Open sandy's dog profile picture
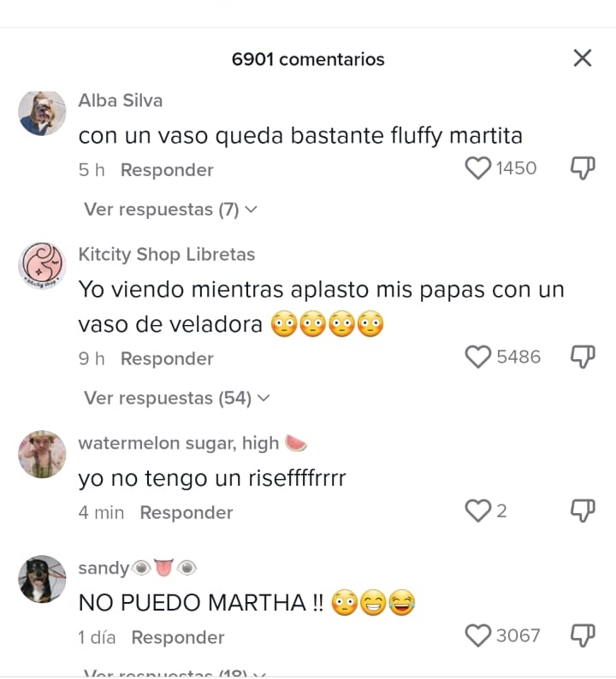This screenshot has width=616, height=679. pyautogui.click(x=42, y=579)
